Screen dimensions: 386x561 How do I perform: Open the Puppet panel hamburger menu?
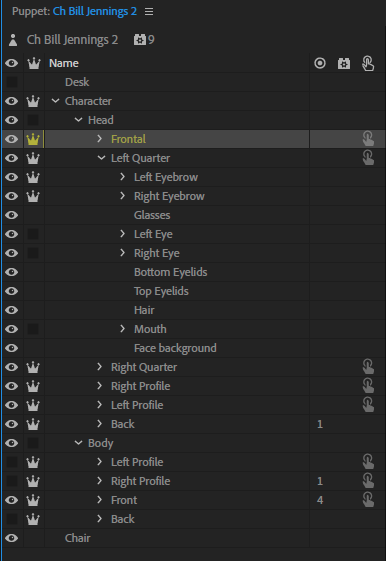pyautogui.click(x=149, y=11)
